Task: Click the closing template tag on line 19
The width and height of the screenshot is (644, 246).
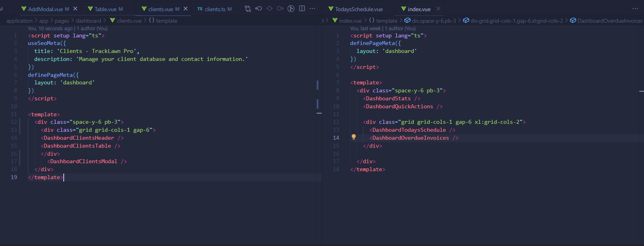Action: (45, 177)
